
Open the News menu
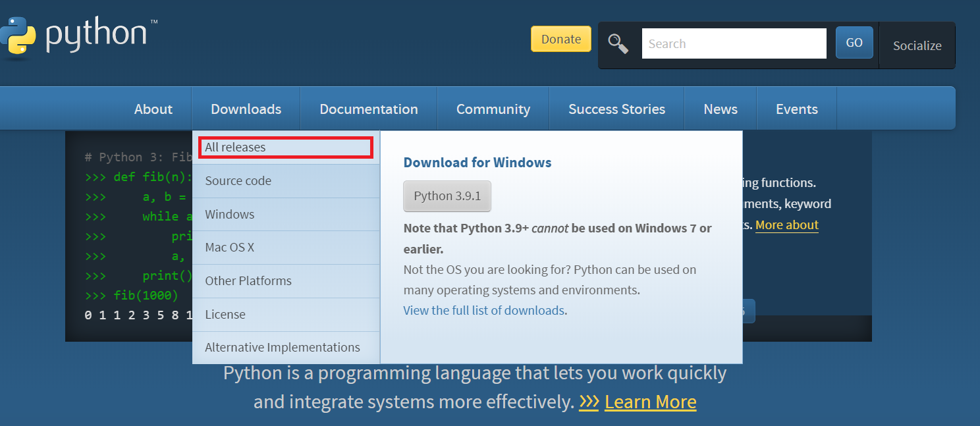[721, 109]
